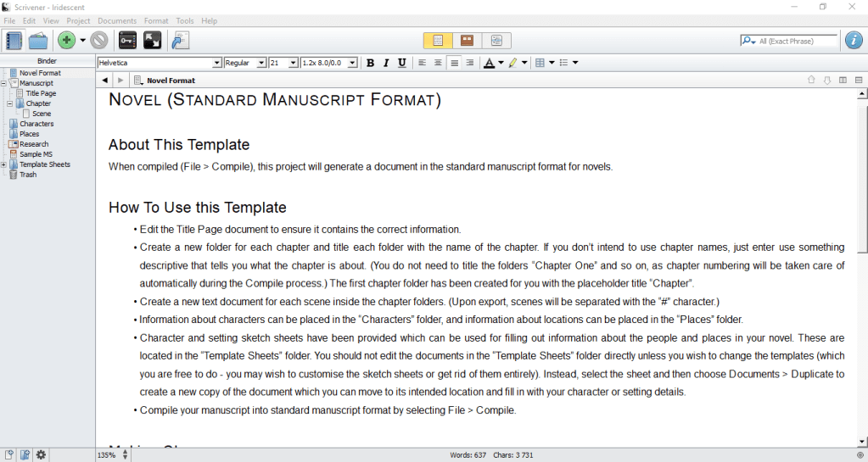The width and height of the screenshot is (868, 462).
Task: Toggle the Binder panel button
Action: [13, 40]
